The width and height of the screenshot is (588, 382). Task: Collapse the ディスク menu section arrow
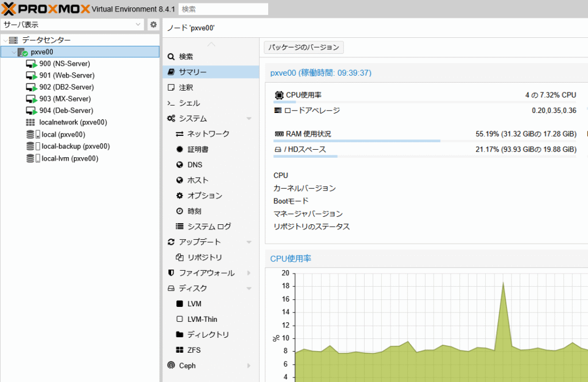tap(249, 289)
